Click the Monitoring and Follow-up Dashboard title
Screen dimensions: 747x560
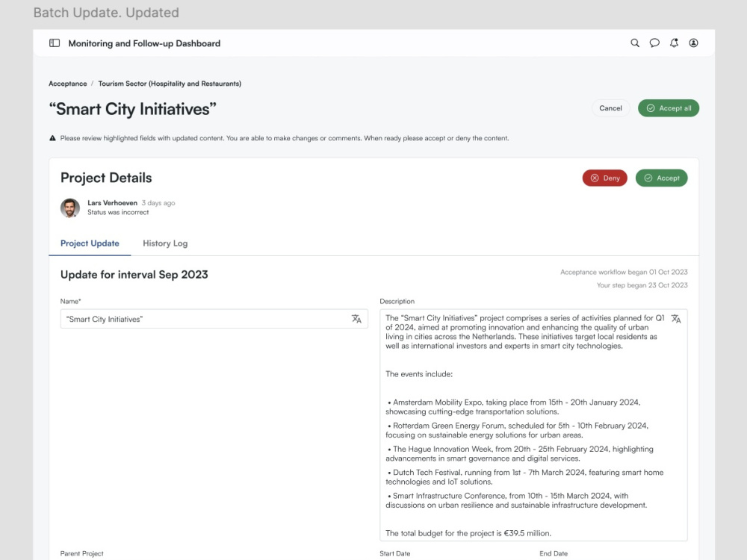144,43
